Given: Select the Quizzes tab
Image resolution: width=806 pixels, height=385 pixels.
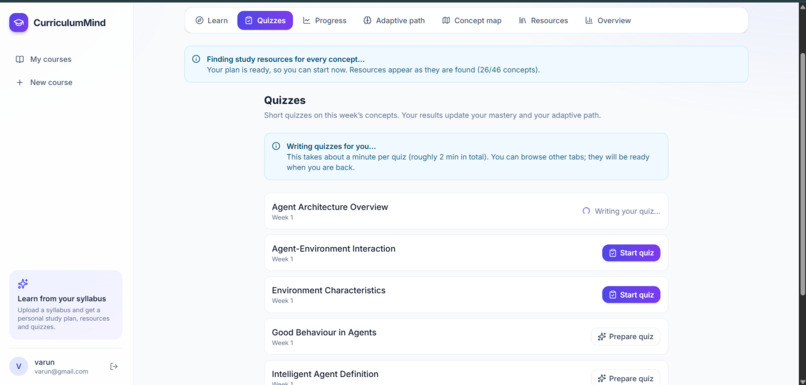Looking at the screenshot, I should pos(265,21).
